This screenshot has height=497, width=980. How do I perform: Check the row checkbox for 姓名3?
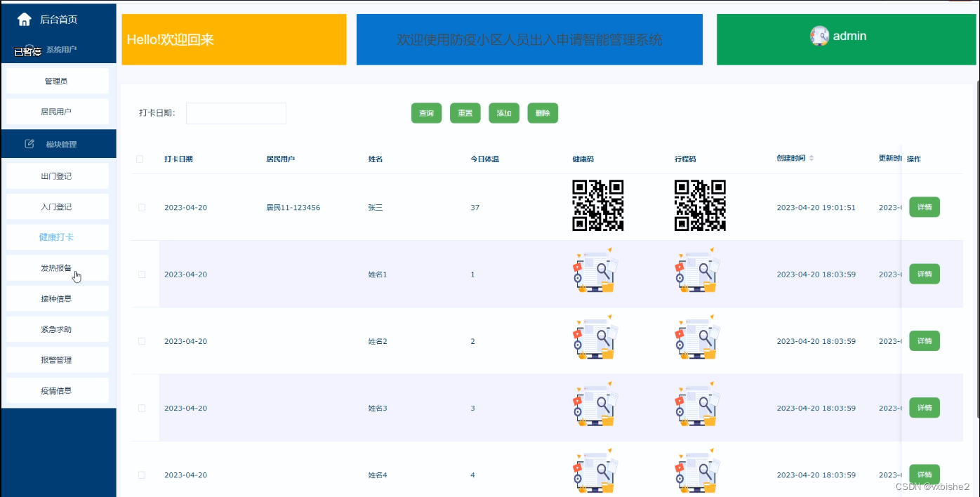(x=142, y=409)
